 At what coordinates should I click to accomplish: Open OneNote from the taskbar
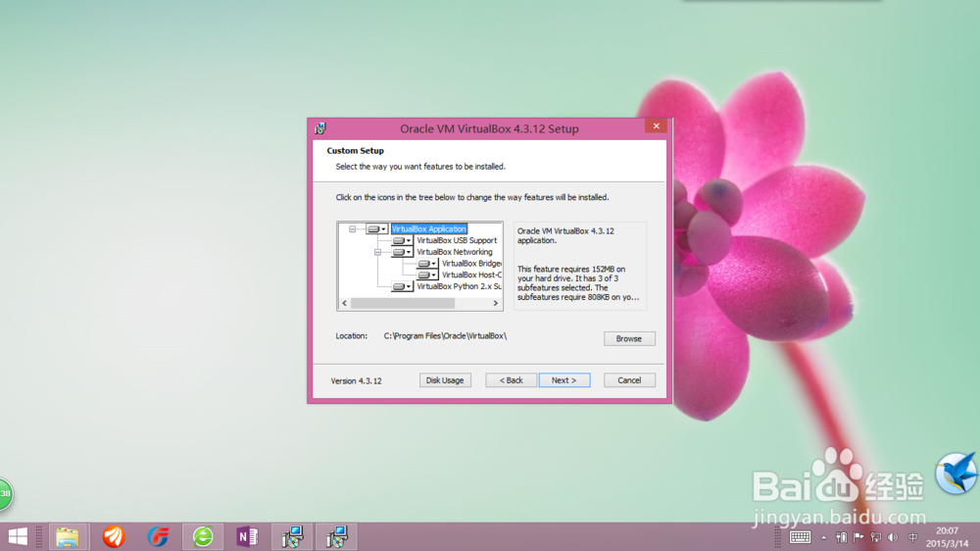pyautogui.click(x=248, y=536)
